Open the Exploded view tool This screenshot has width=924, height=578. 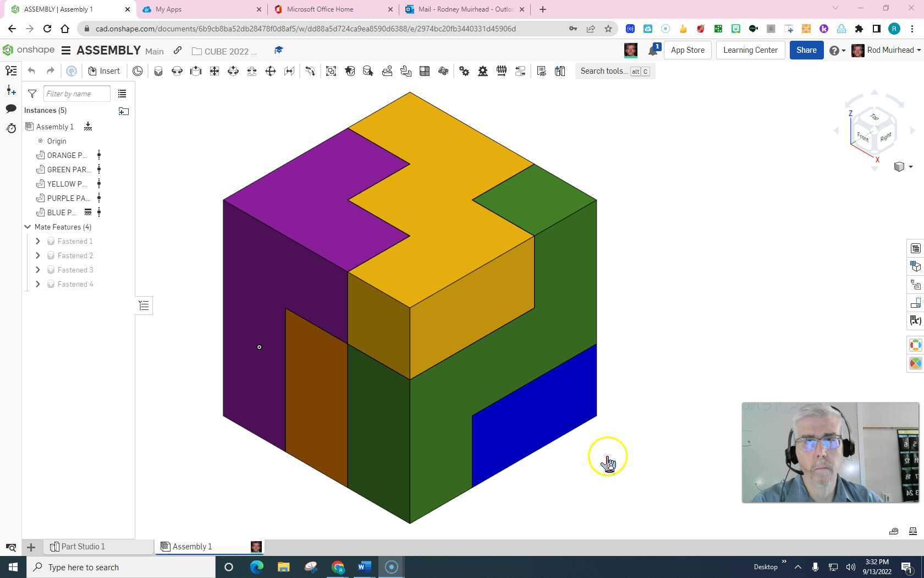(443, 70)
